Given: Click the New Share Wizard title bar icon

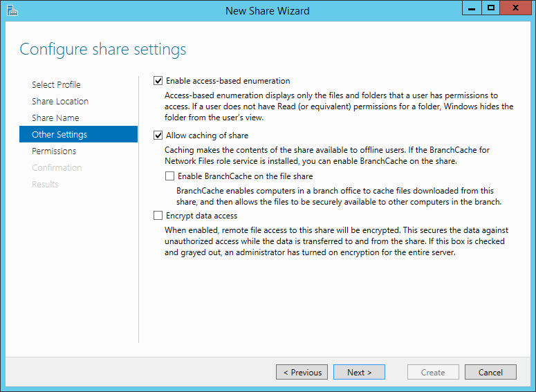Looking at the screenshot, I should tap(12, 10).
